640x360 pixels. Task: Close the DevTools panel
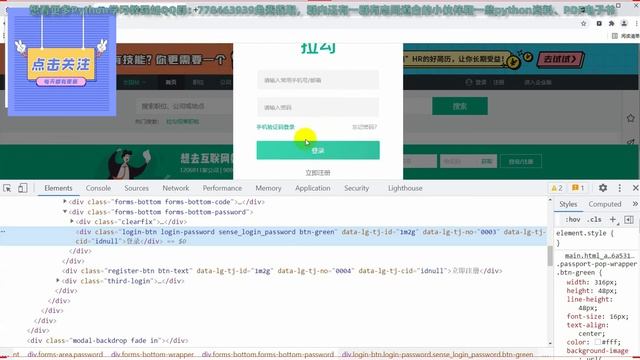point(635,188)
